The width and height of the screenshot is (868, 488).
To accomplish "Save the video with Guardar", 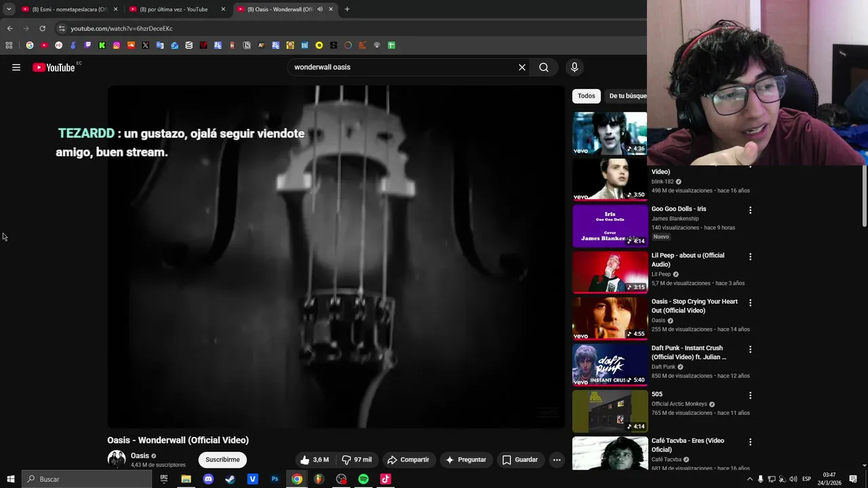I will pyautogui.click(x=520, y=460).
